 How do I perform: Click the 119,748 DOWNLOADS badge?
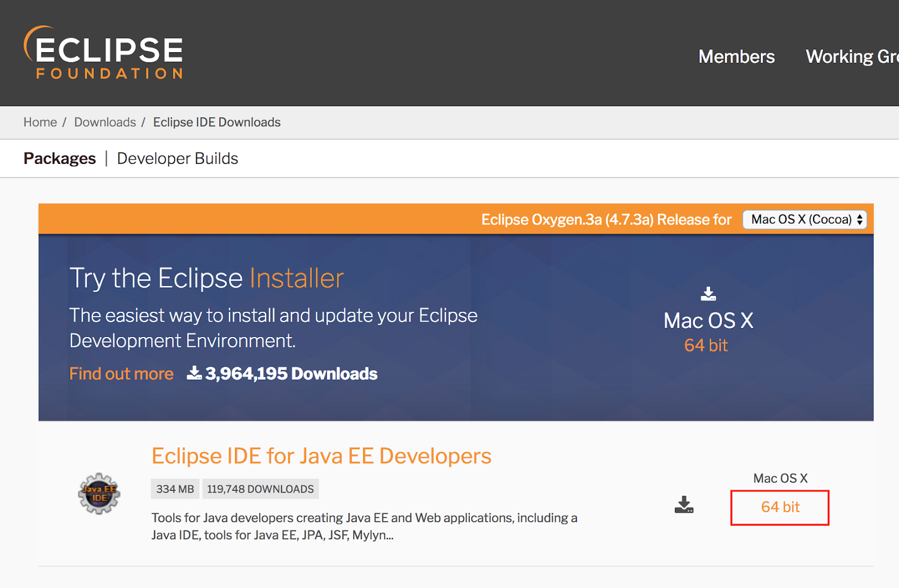click(x=260, y=489)
